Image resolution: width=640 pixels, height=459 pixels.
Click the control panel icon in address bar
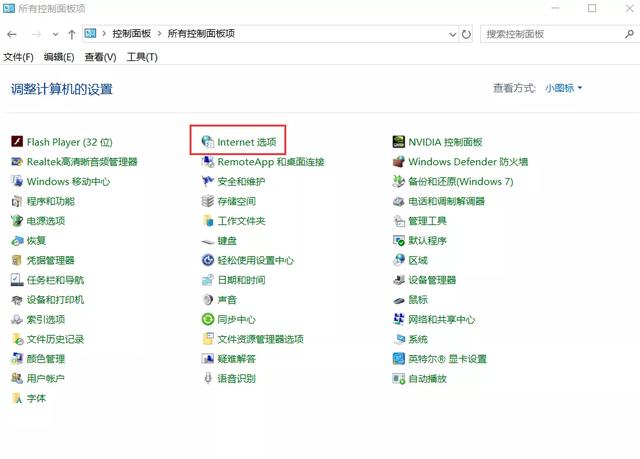pos(90,33)
